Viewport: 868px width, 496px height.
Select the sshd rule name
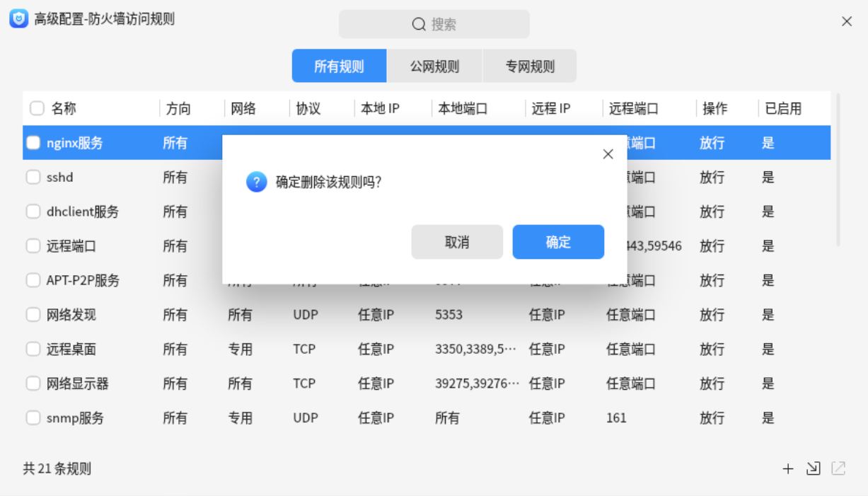tap(60, 178)
